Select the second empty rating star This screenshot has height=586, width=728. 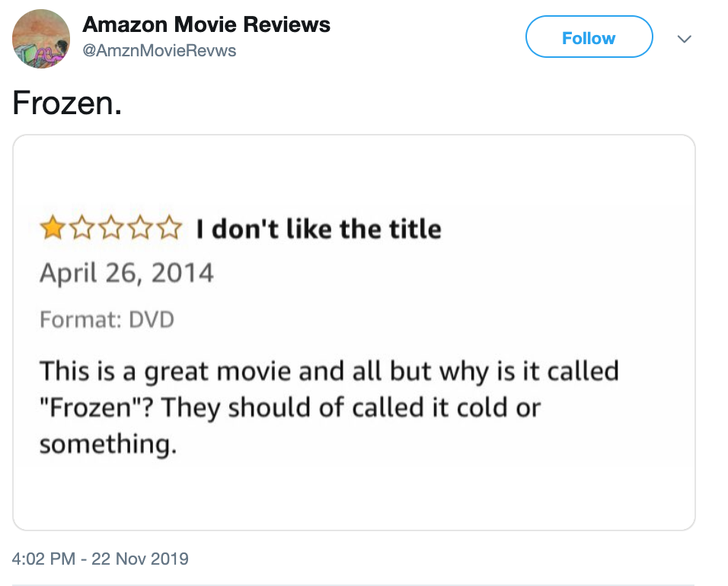81,228
